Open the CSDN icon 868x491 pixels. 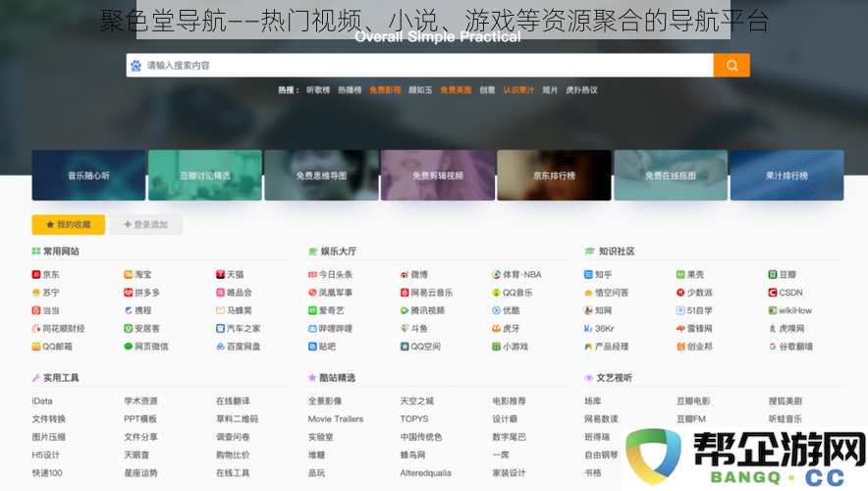coord(772,293)
